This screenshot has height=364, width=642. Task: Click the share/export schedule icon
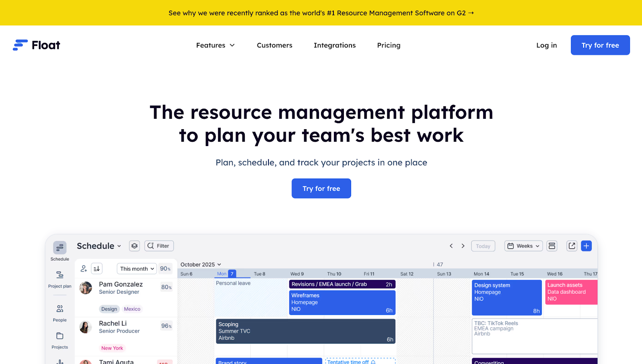572,246
